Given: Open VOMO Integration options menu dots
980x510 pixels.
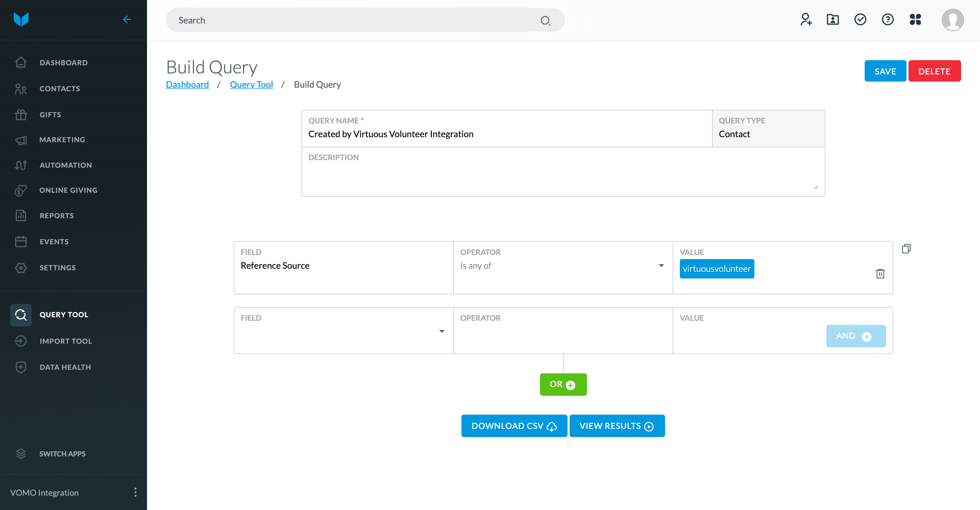Looking at the screenshot, I should coord(135,492).
